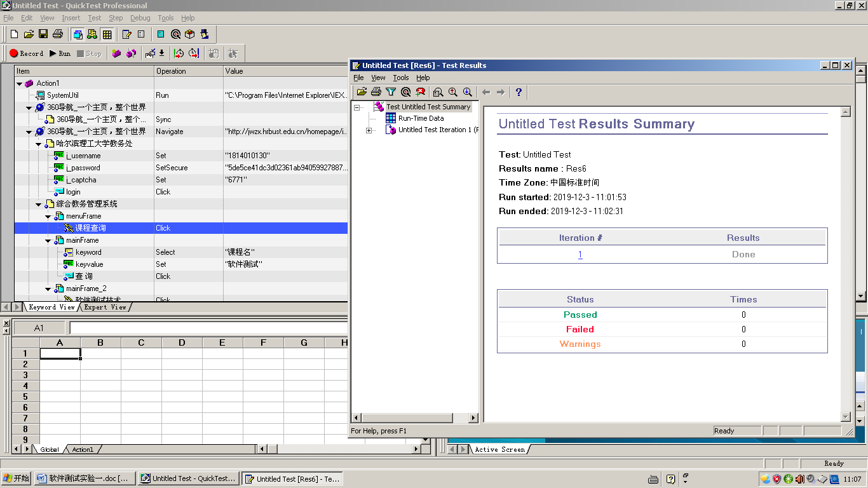Toggle the Data Table grid toolbar button
Image resolution: width=868 pixels, height=488 pixels.
[107, 34]
